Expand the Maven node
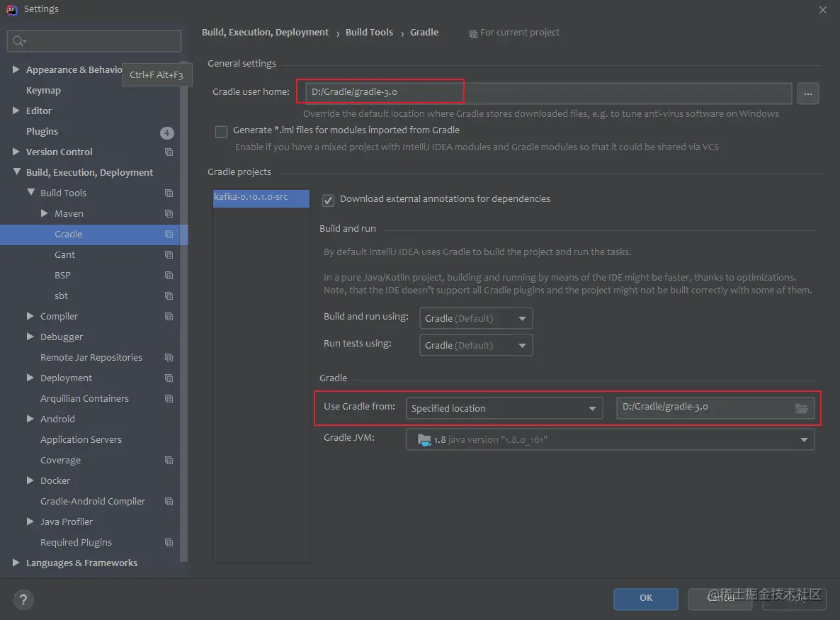Viewport: 840px width, 620px height. [x=45, y=213]
